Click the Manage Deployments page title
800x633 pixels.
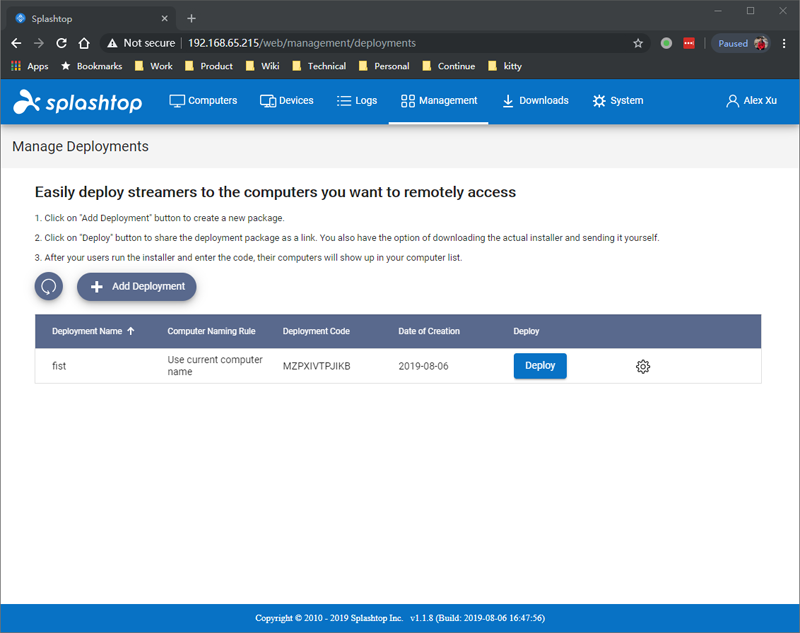(x=80, y=146)
